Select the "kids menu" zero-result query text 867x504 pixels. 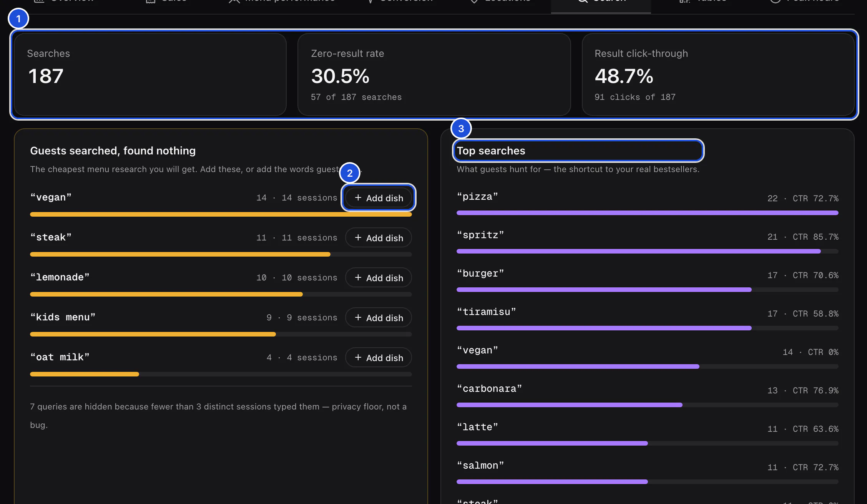pyautogui.click(x=63, y=317)
